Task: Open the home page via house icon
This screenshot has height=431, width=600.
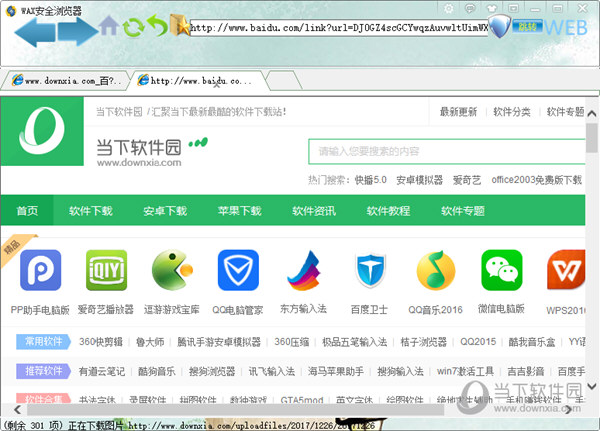Action: 109,26
